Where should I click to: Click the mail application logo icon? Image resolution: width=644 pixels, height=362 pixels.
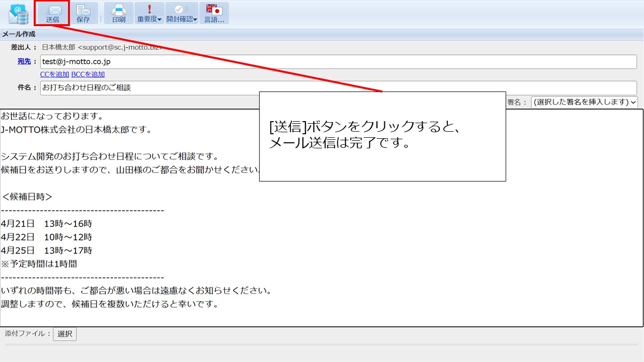pos(19,14)
